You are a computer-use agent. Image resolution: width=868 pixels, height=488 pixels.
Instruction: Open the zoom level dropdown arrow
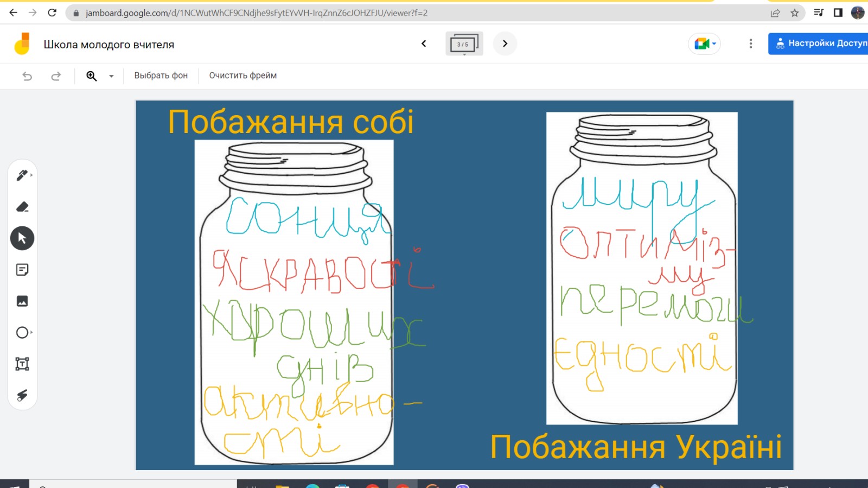111,76
